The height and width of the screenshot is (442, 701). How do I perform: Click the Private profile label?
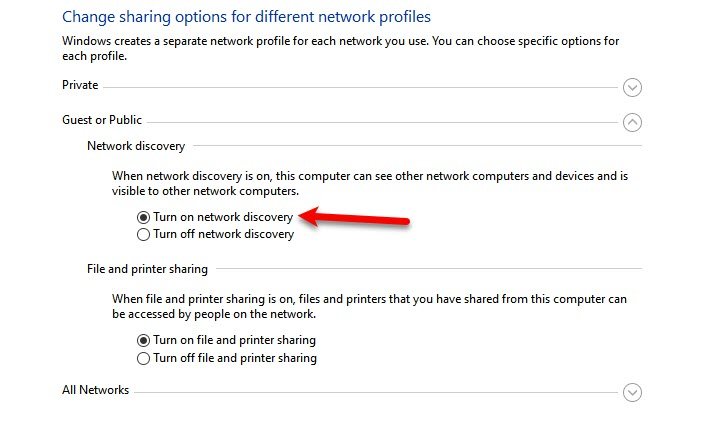point(80,86)
